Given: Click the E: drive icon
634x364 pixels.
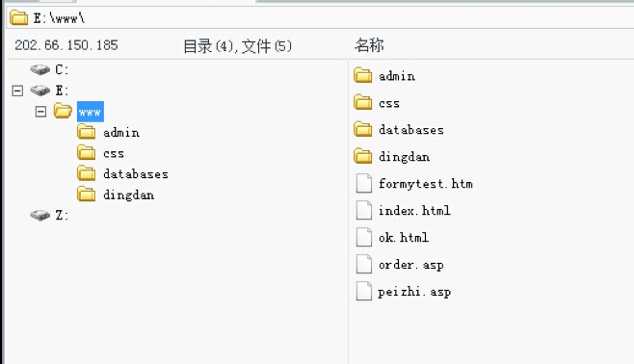Looking at the screenshot, I should [40, 91].
